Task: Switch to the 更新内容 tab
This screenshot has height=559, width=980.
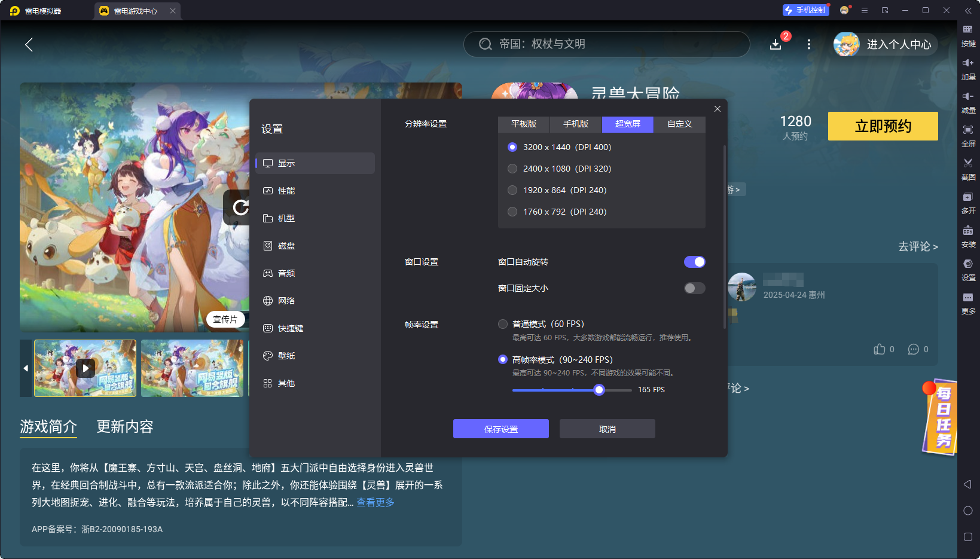Action: pyautogui.click(x=124, y=426)
